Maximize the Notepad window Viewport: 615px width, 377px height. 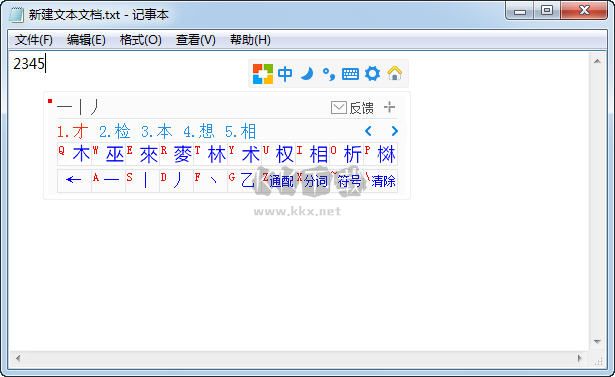(547, 11)
